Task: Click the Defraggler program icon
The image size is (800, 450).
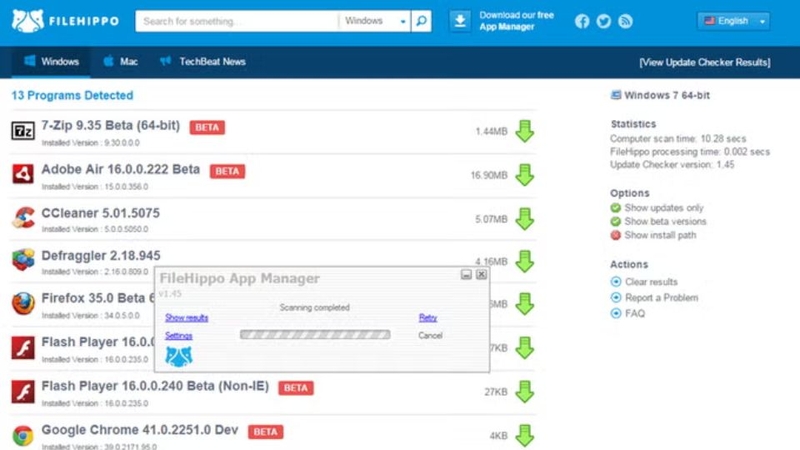Action: tap(23, 260)
